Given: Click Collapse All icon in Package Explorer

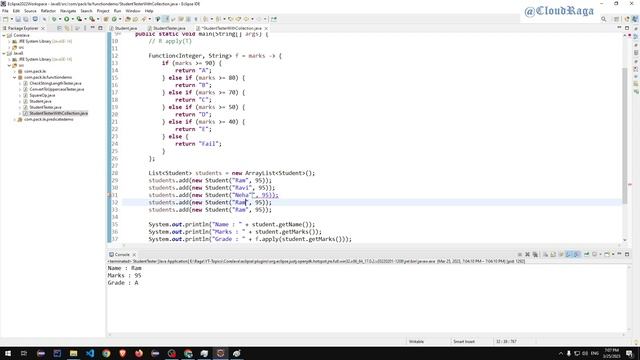Looking at the screenshot, I should click(60, 28).
